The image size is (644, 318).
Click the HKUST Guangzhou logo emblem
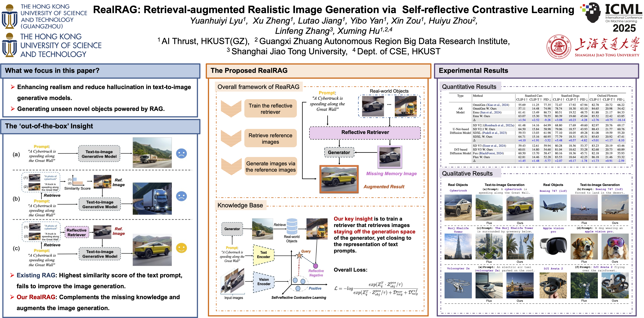(x=10, y=16)
